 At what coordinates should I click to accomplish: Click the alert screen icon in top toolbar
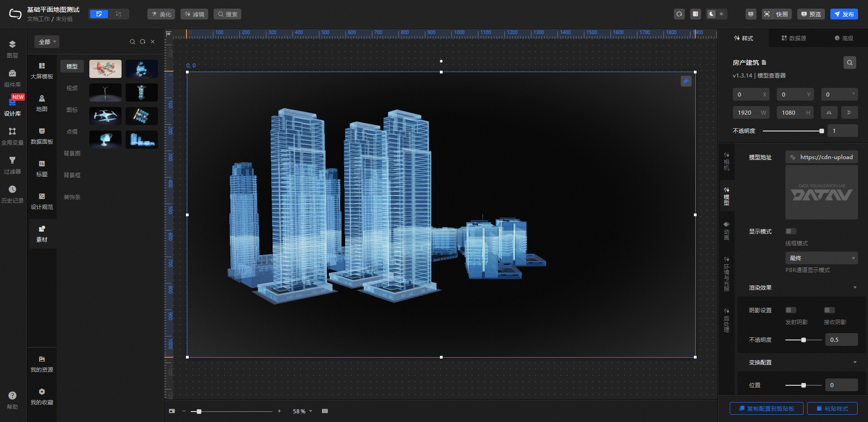(x=751, y=14)
